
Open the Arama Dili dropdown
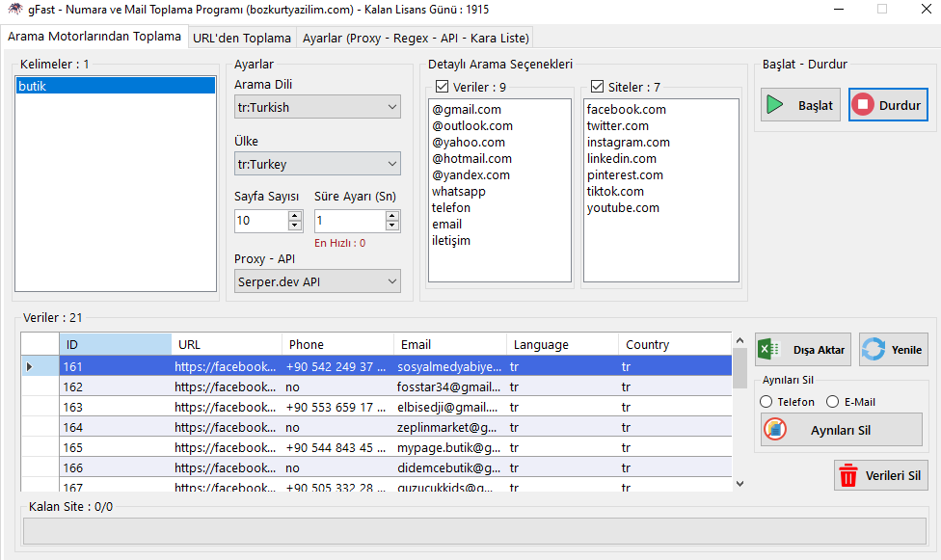coord(317,107)
